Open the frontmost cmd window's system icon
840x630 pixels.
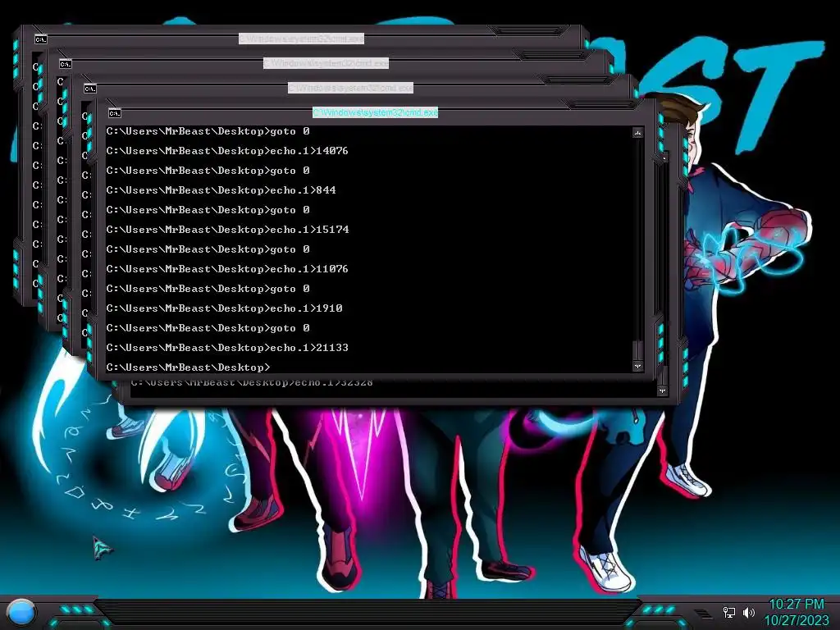click(115, 113)
